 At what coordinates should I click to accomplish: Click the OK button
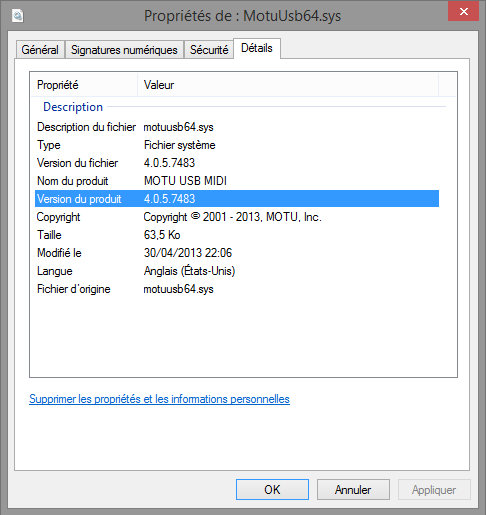[x=272, y=489]
